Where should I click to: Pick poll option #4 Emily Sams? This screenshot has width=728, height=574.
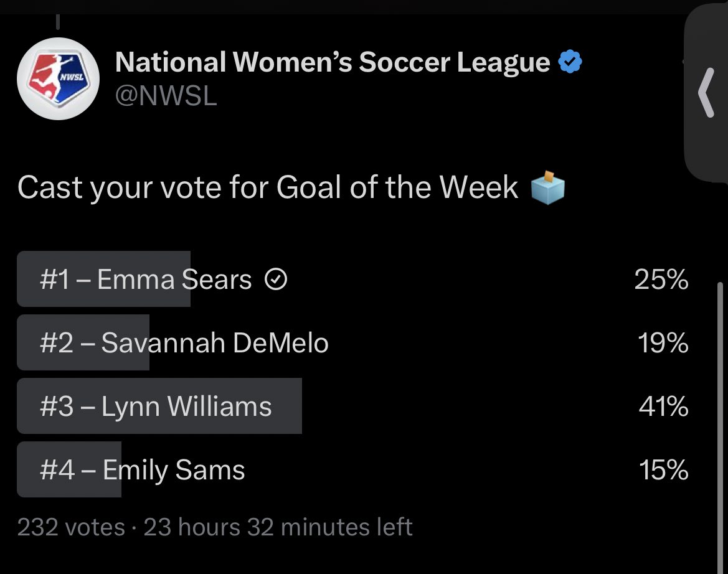point(143,469)
